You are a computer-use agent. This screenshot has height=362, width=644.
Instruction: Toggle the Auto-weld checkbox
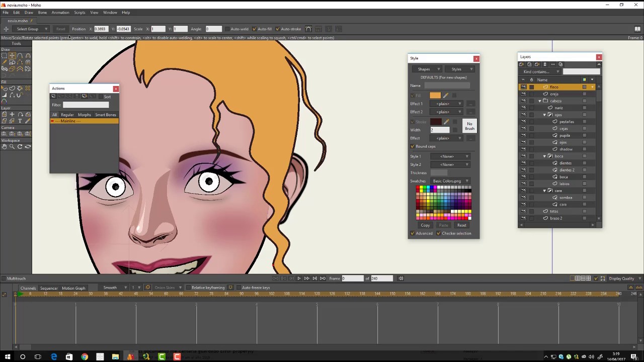[227, 29]
